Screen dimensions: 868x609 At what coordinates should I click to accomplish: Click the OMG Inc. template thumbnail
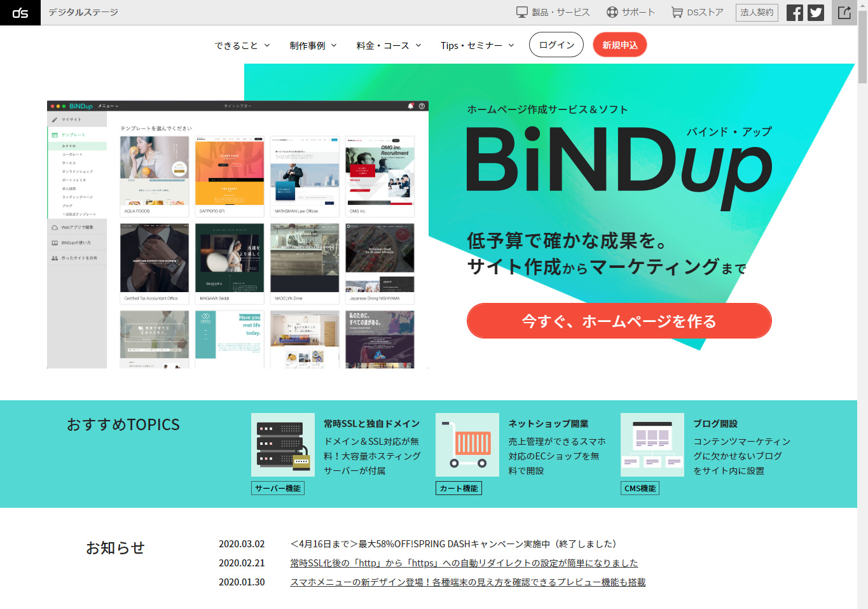pos(380,176)
